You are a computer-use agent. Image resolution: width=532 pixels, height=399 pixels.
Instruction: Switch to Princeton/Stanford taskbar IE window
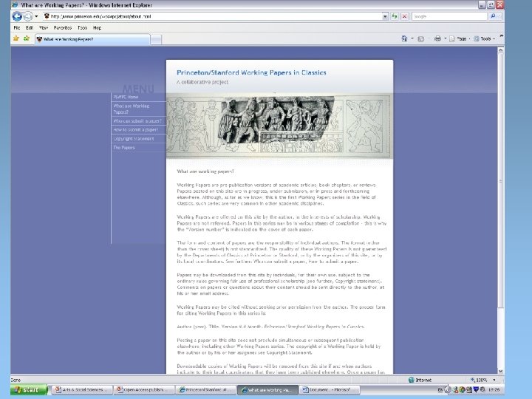click(x=205, y=390)
